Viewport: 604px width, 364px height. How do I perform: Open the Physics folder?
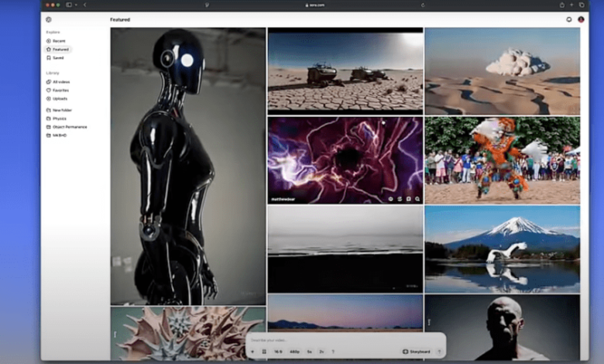[59, 118]
